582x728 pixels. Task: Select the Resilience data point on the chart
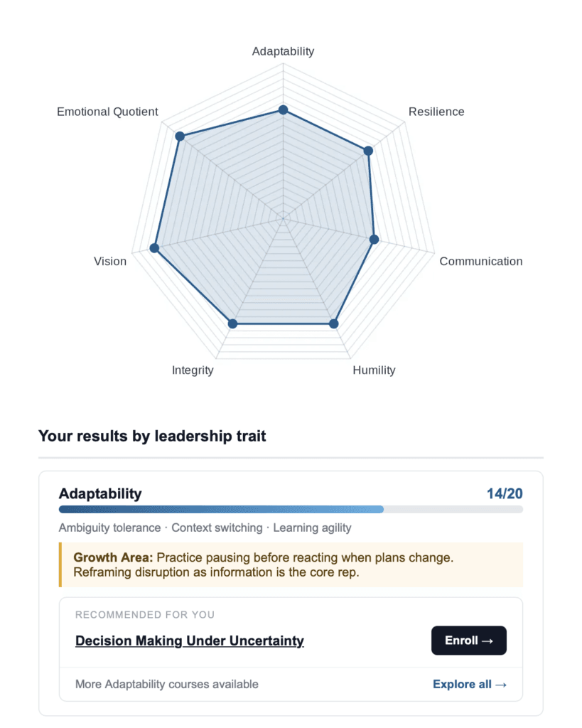(368, 151)
